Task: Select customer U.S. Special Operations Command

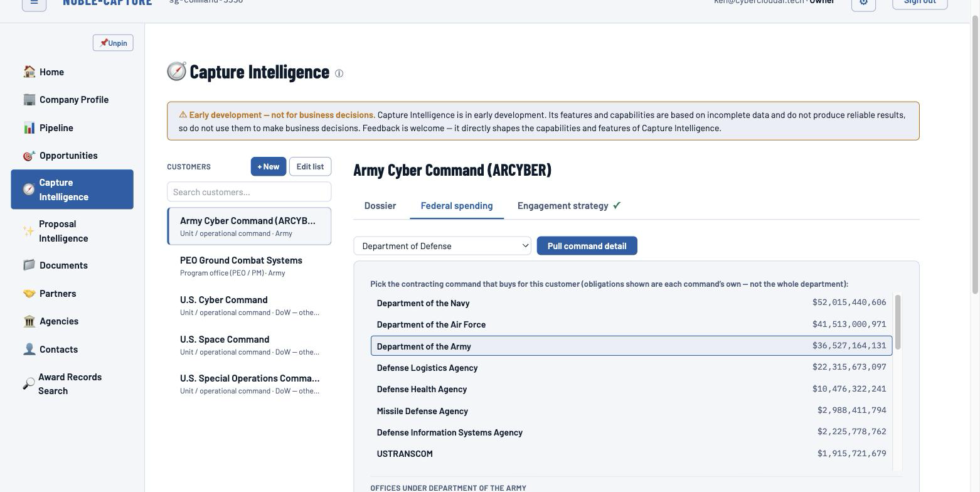Action: (249, 384)
